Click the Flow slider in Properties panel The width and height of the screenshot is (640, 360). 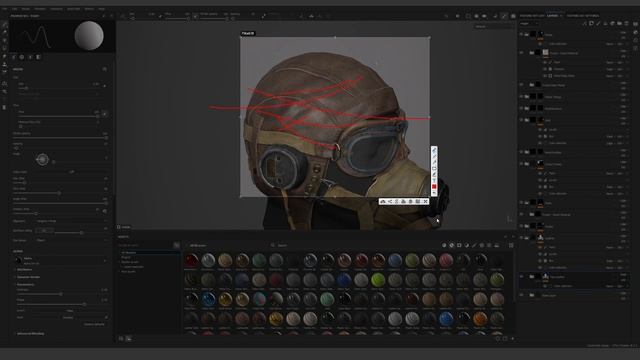pyautogui.click(x=57, y=116)
